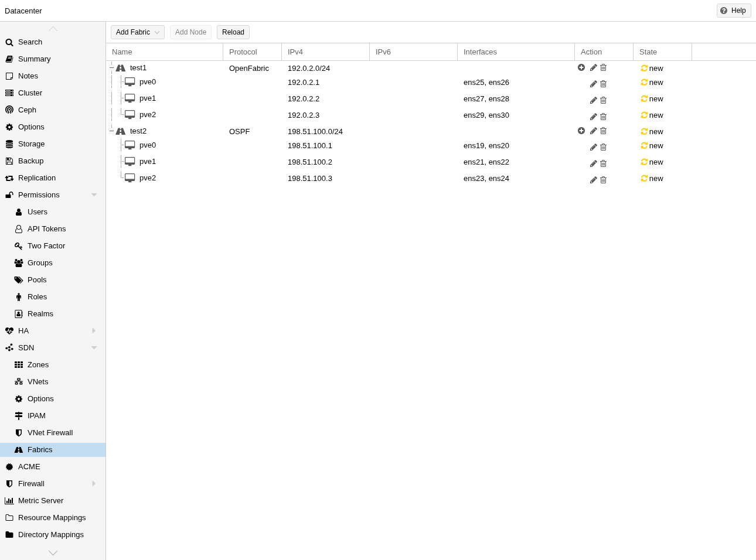
Task: Click the test1 fabric road icon
Action: (x=121, y=68)
